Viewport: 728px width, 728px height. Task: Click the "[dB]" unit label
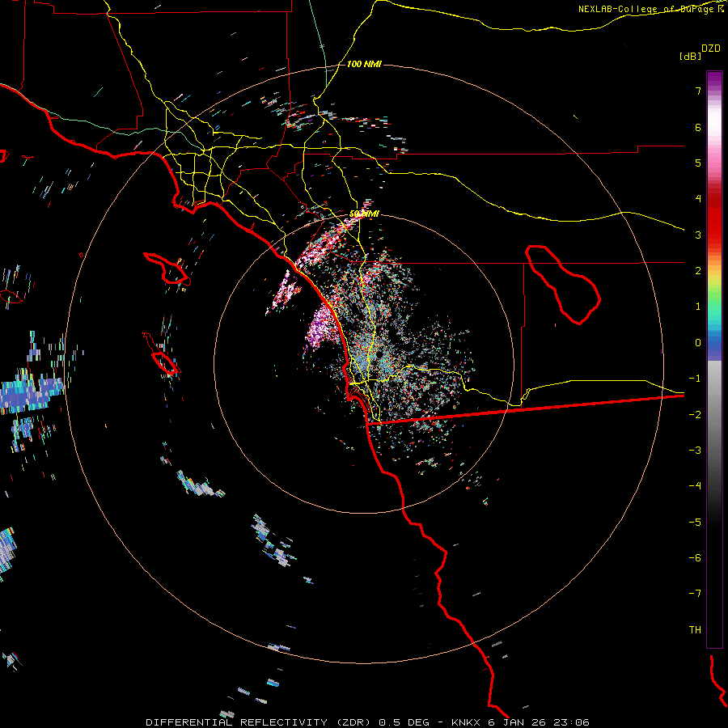(x=690, y=57)
